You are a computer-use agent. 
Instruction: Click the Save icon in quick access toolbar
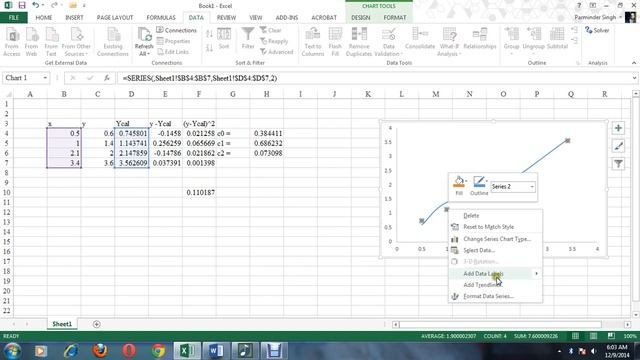[x=22, y=5]
